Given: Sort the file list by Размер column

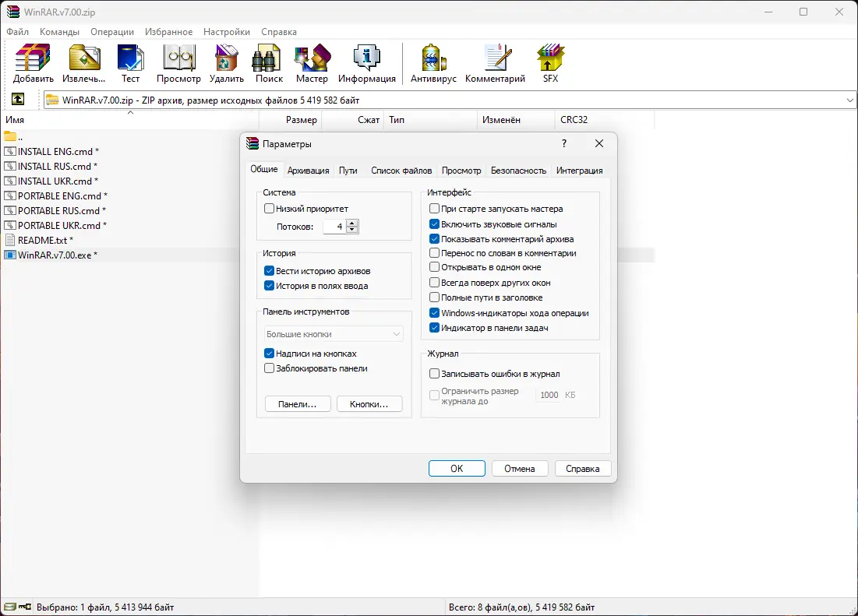Looking at the screenshot, I should (x=290, y=120).
